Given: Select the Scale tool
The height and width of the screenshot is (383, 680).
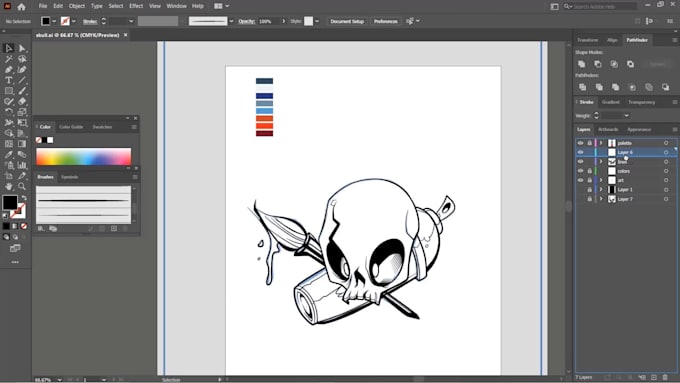Looking at the screenshot, I should (x=22, y=112).
